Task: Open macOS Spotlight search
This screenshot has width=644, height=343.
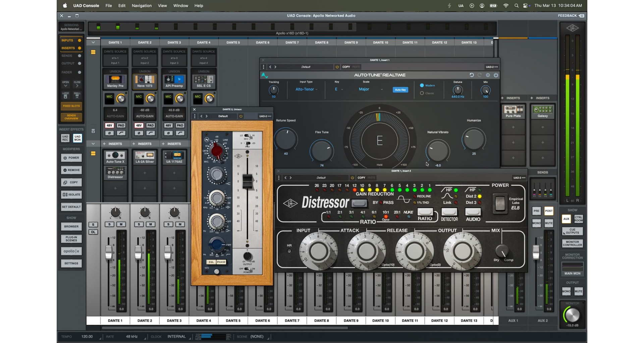Action: (516, 6)
